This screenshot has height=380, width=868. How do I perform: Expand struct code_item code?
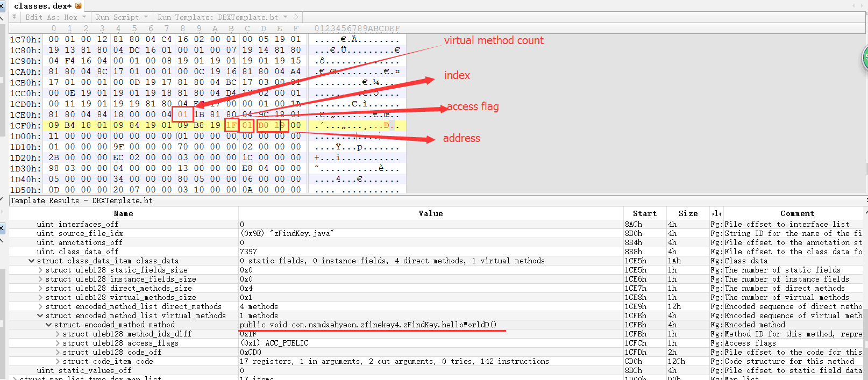click(x=58, y=361)
